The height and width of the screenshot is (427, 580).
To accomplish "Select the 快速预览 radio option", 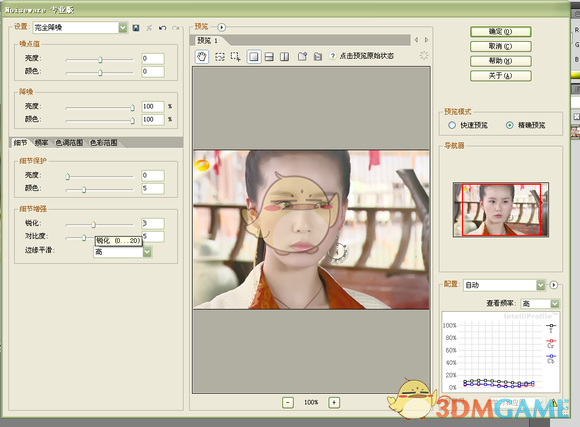I will tap(452, 125).
